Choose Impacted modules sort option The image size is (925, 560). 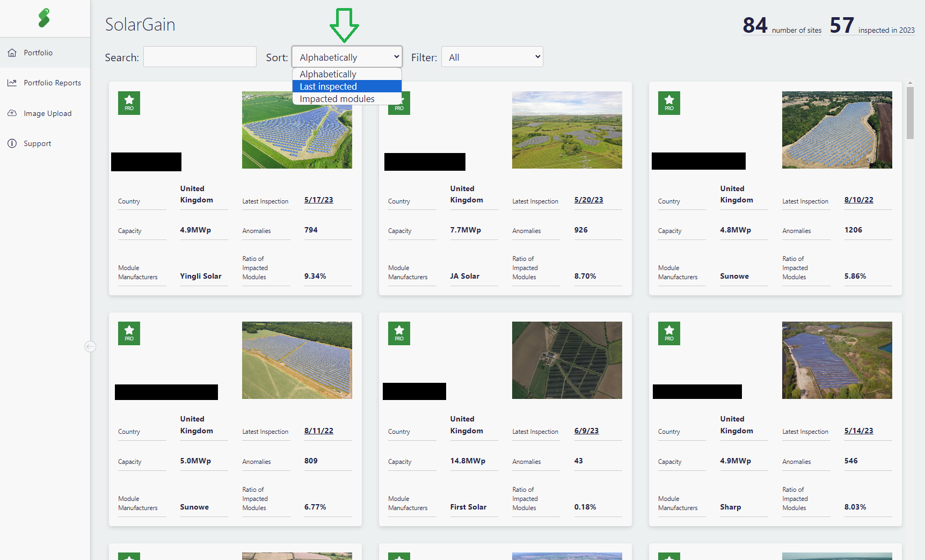(x=347, y=99)
